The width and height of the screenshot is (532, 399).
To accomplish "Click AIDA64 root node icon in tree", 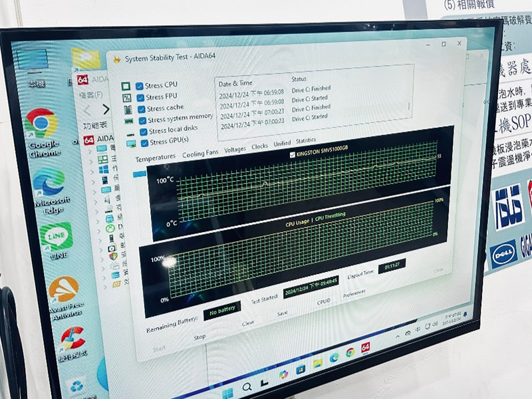I will pos(88,140).
